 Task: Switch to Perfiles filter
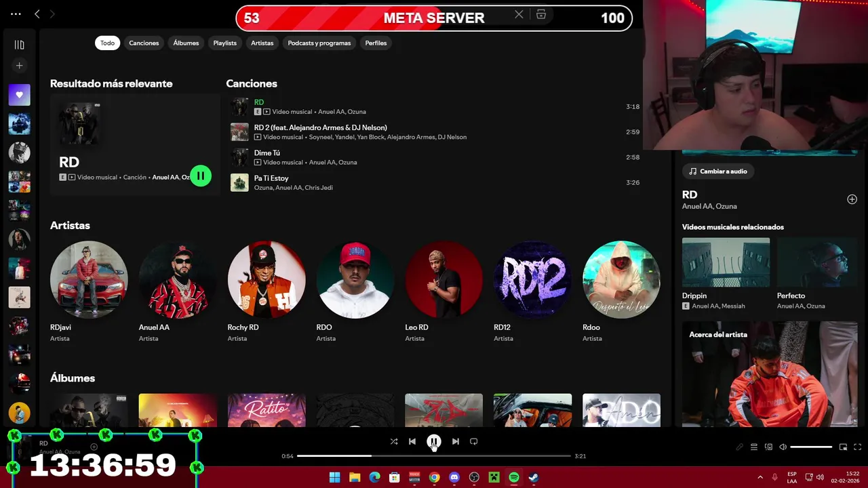376,43
